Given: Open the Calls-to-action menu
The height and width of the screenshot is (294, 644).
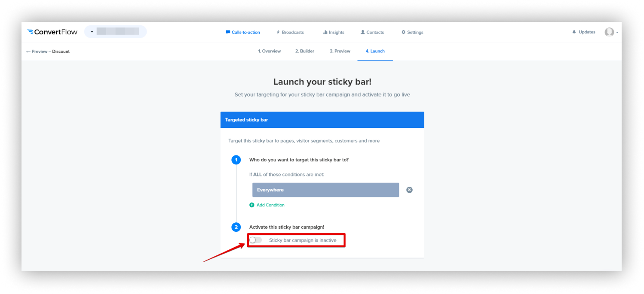Looking at the screenshot, I should pyautogui.click(x=243, y=32).
